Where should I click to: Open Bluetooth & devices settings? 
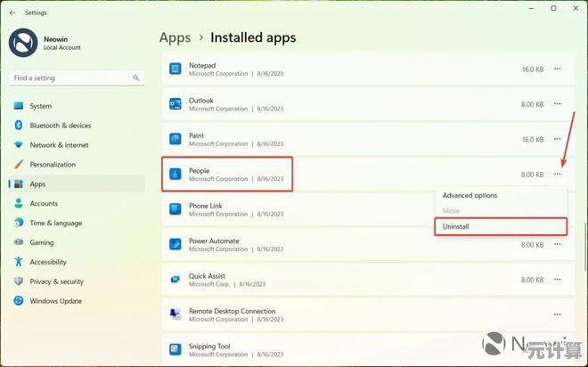click(60, 126)
